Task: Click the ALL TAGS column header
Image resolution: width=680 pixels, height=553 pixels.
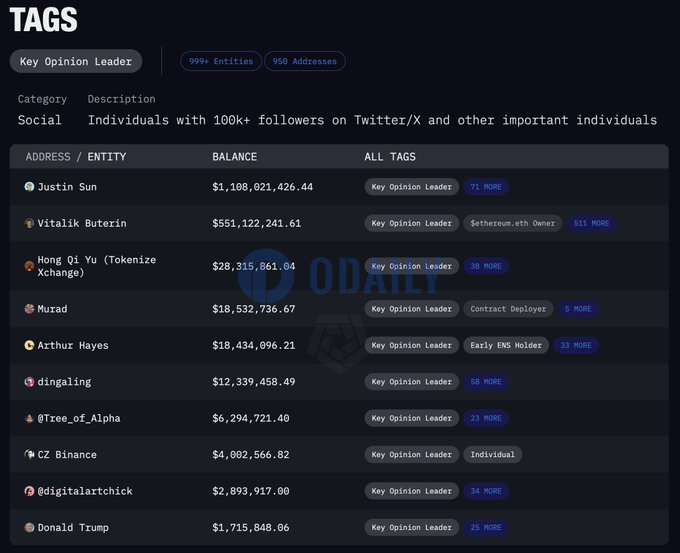Action: tap(390, 157)
